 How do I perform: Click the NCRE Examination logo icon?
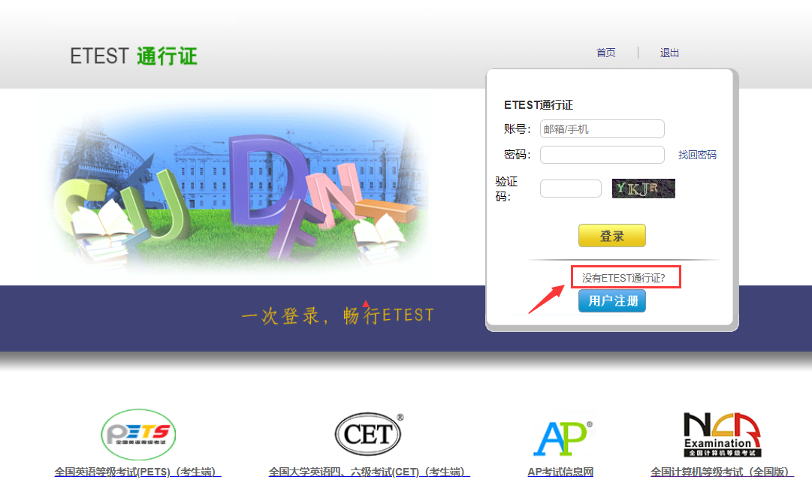coord(721,434)
